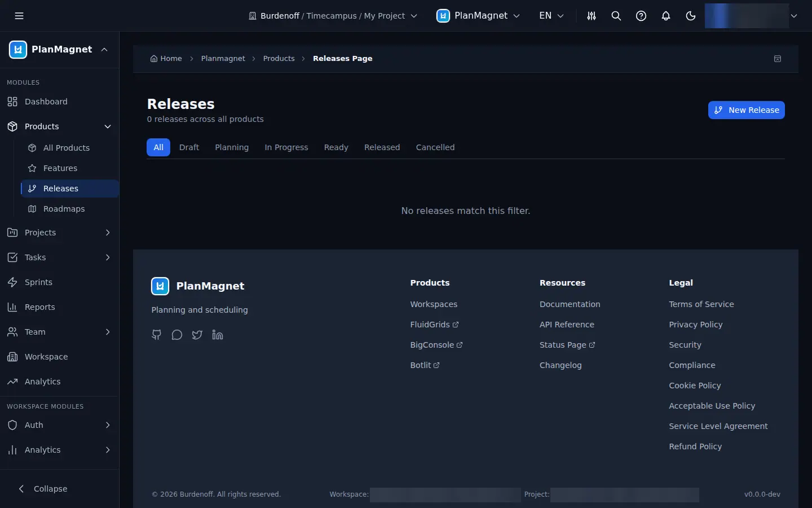Screen dimensions: 812x508
Task: Open the Privacy Policy link
Action: 696,325
